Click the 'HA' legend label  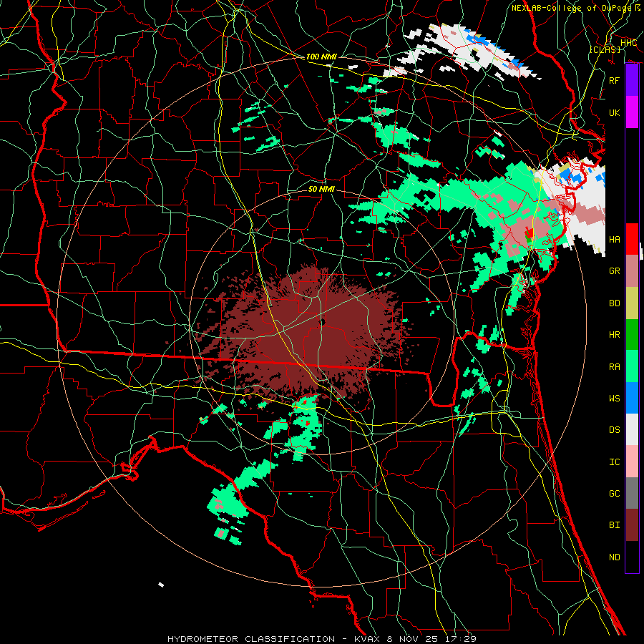tap(614, 239)
